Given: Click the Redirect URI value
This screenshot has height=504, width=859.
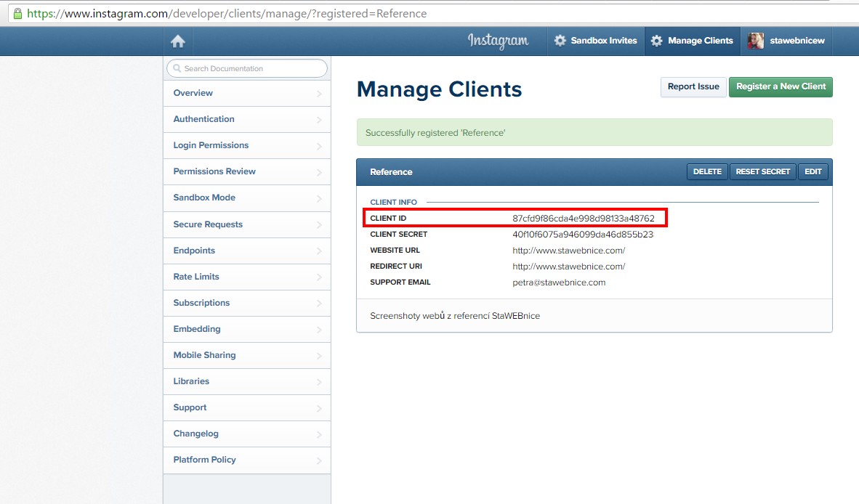Looking at the screenshot, I should [x=568, y=267].
